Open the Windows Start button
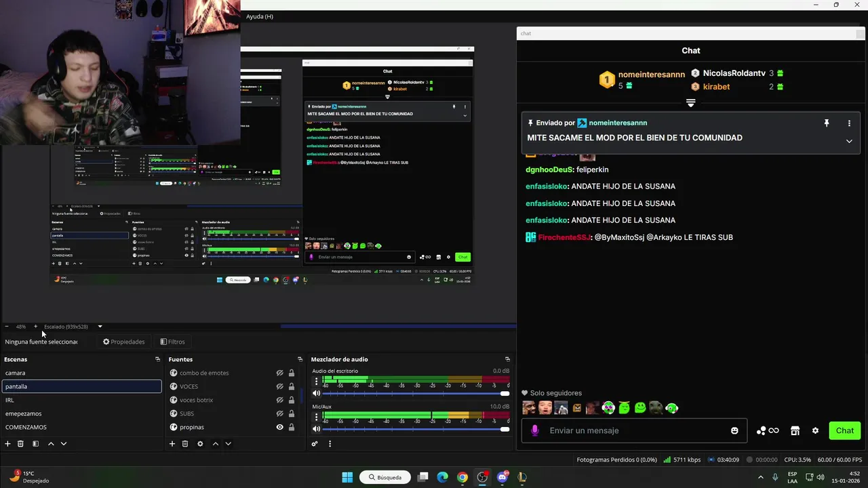 point(347,477)
